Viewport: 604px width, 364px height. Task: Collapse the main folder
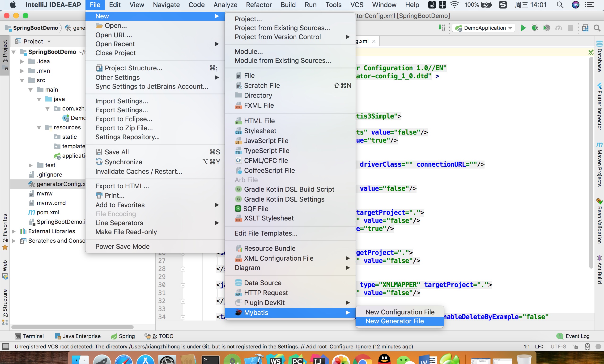31,90
